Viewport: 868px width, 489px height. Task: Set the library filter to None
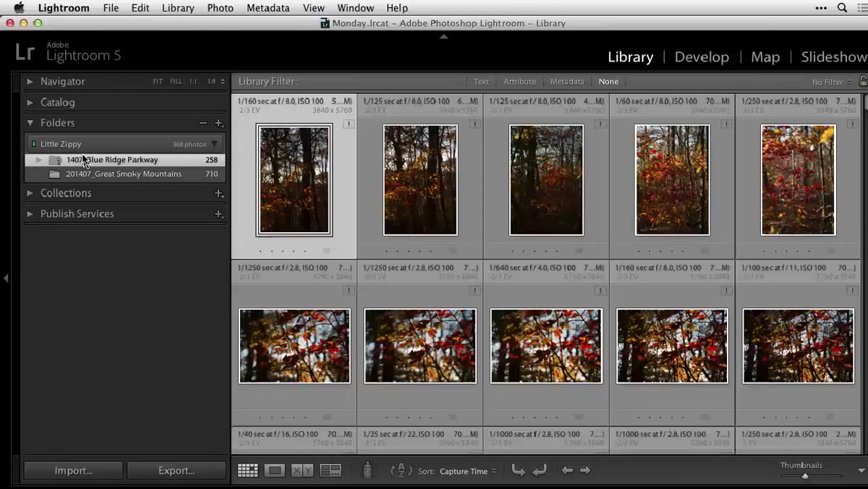(x=608, y=82)
